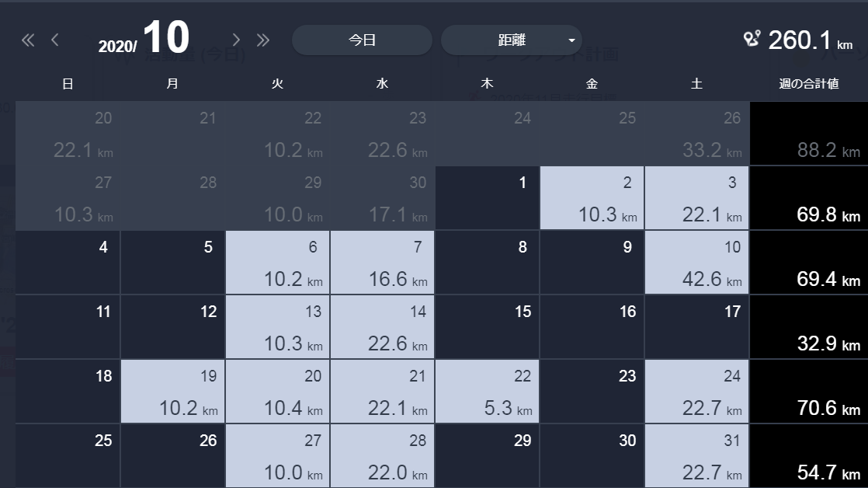Viewport: 868px width, 488px height.
Task: Click the route distance icon beside 260.1 km
Action: coord(752,40)
